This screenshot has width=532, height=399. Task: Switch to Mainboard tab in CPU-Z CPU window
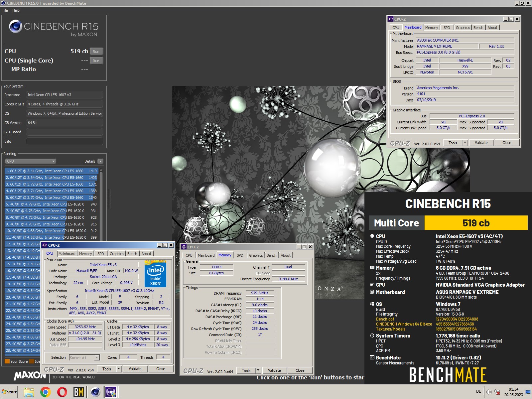pos(67,254)
